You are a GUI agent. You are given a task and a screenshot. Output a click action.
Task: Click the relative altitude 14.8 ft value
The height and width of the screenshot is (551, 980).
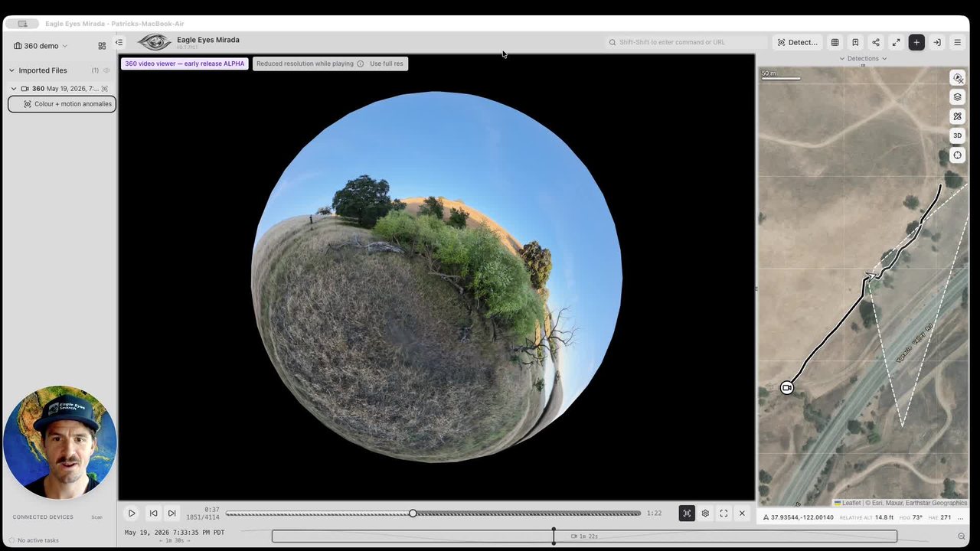coord(884,517)
